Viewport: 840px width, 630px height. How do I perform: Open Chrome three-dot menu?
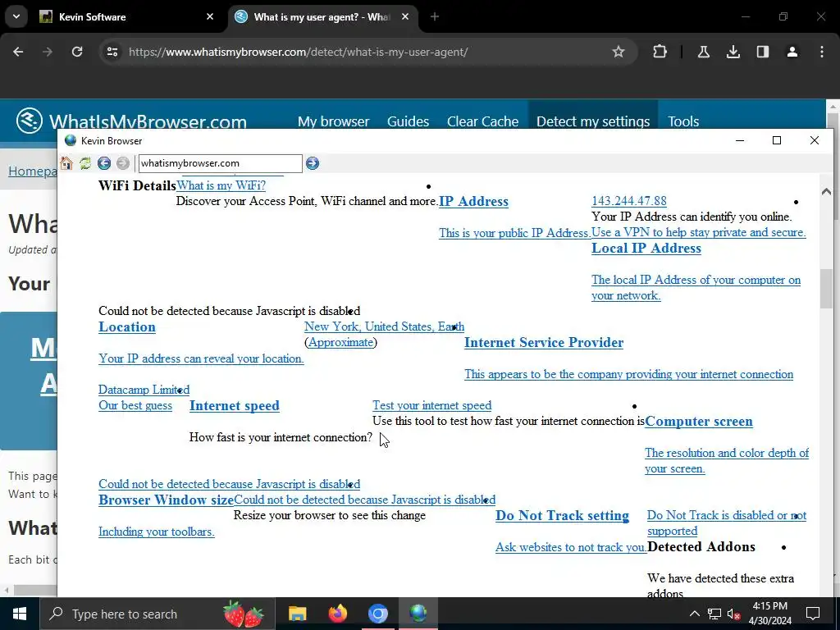822,52
